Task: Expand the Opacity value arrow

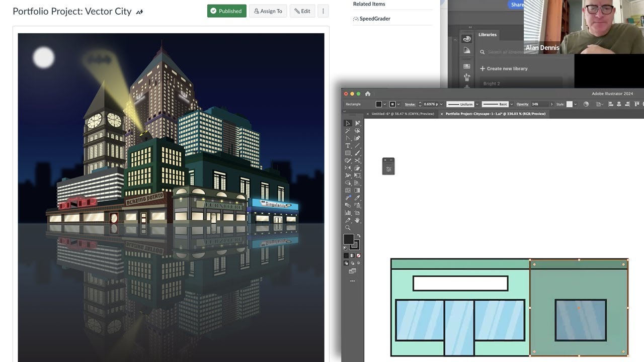Action: [551, 104]
